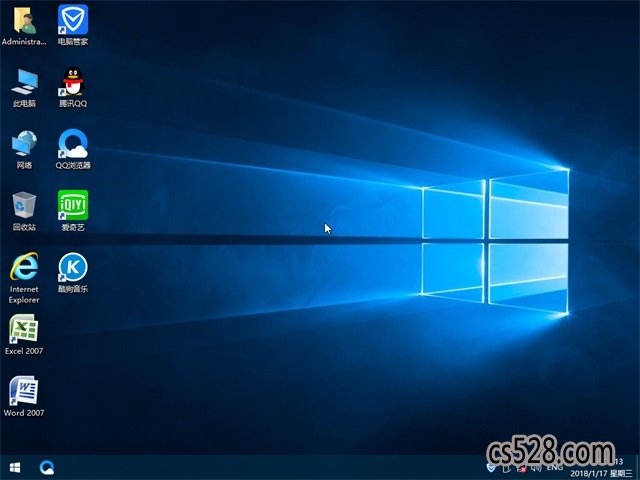This screenshot has width=640, height=480.
Task: Select the Word 2007 shortcut
Action: click(x=24, y=397)
